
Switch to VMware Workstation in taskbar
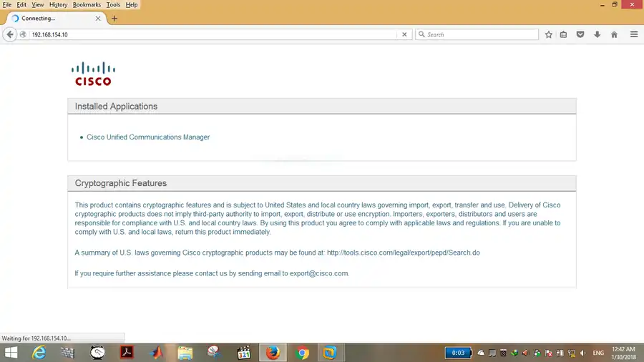[x=330, y=353]
